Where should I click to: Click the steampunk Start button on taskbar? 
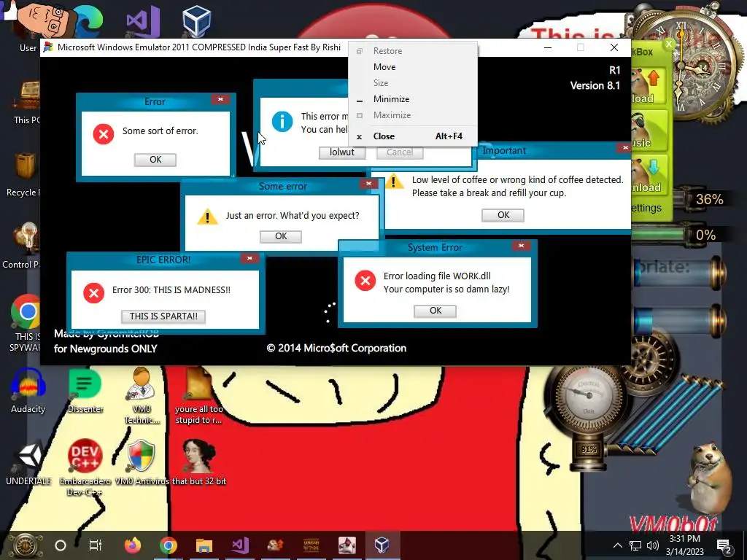(26, 545)
